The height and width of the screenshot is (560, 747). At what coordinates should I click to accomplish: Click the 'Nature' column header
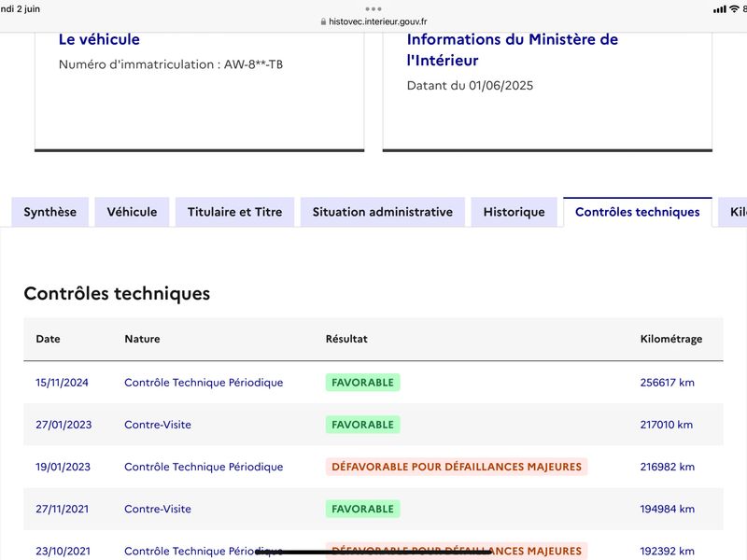tap(143, 339)
